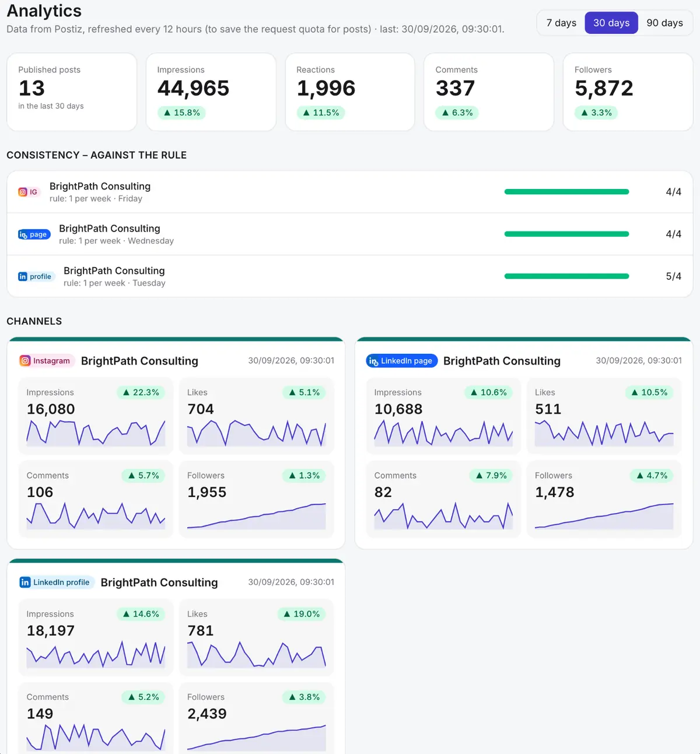The width and height of the screenshot is (700, 754).
Task: Switch to the 90 days range
Action: coord(664,23)
